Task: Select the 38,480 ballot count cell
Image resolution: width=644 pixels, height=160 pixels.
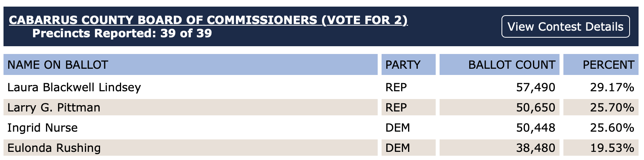Action: click(535, 148)
